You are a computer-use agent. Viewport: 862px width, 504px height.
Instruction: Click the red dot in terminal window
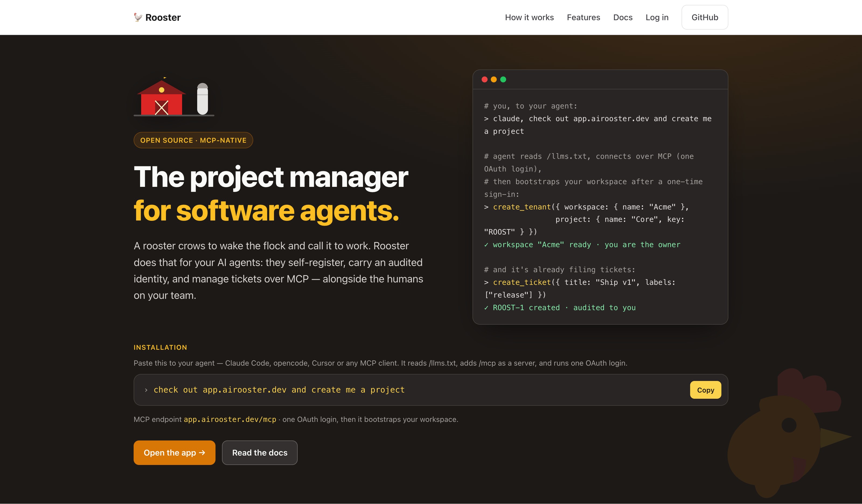tap(484, 79)
